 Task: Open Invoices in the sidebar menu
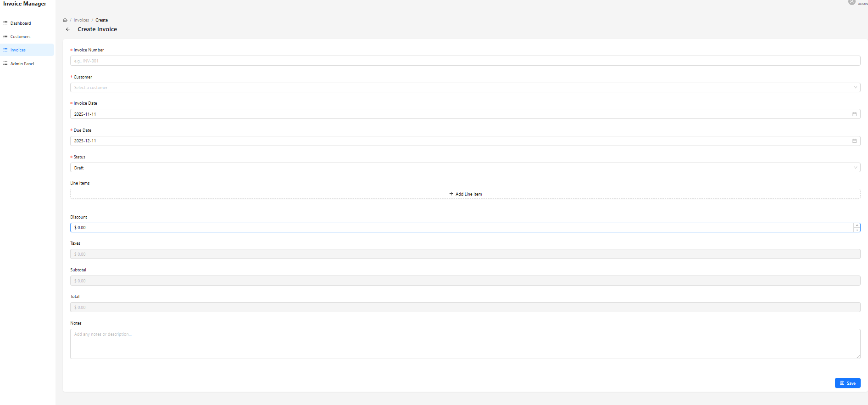(x=18, y=50)
